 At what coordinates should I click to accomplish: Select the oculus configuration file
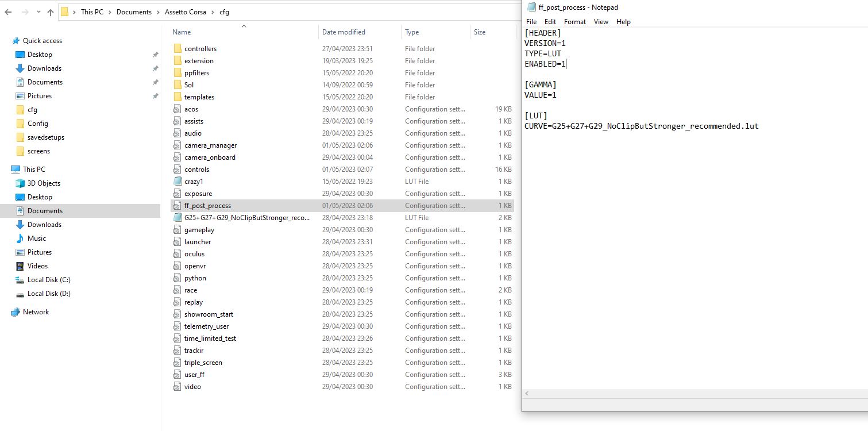pos(341,254)
